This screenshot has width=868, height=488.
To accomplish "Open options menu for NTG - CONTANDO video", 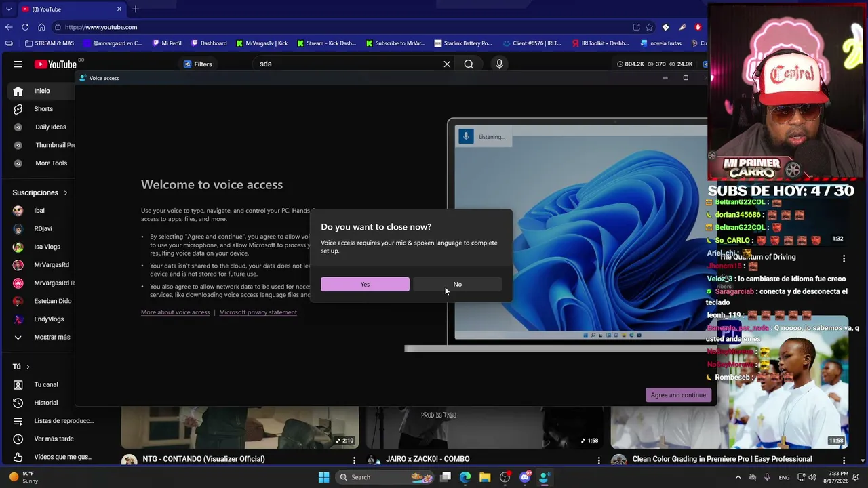I will point(354,460).
